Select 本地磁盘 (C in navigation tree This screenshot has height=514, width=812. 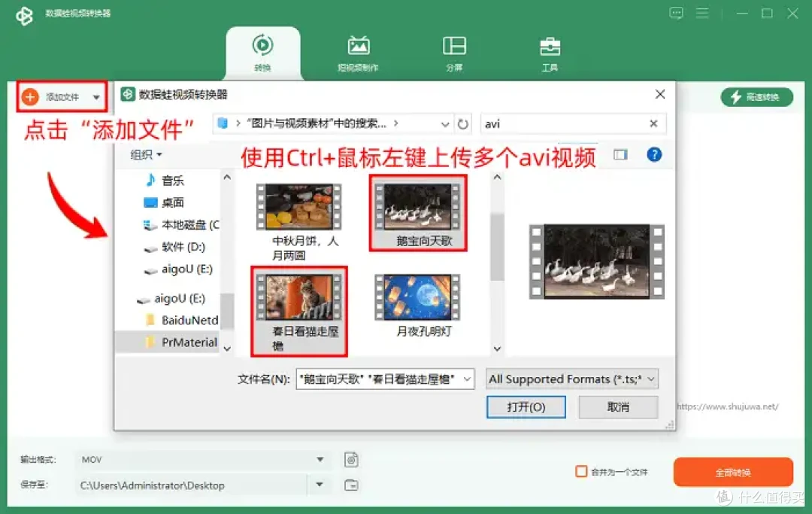point(181,225)
